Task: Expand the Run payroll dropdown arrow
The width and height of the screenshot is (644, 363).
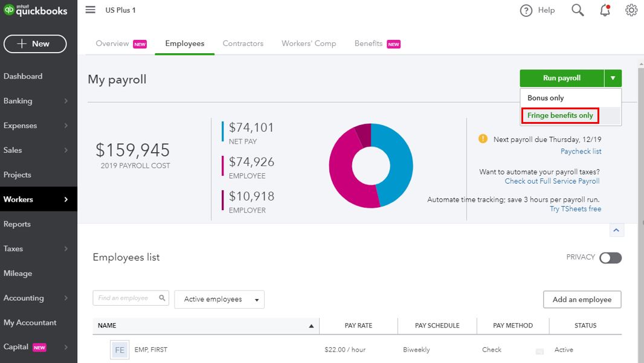Action: [x=613, y=78]
